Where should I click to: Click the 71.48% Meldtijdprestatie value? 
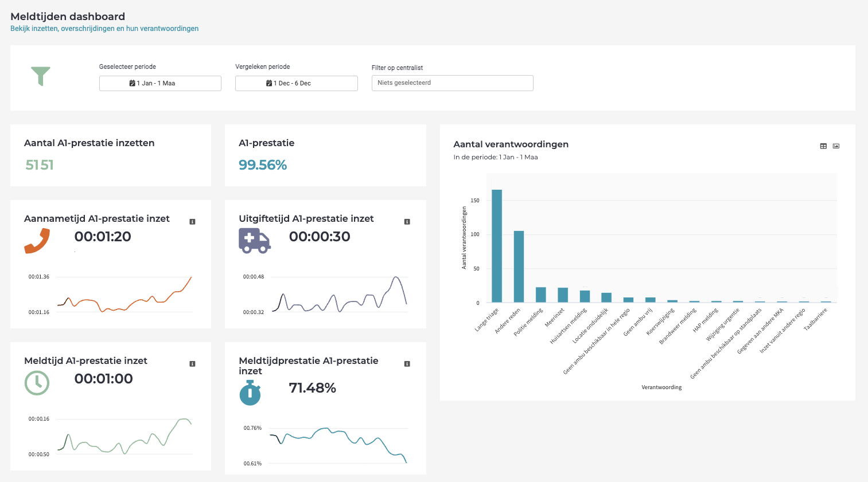pyautogui.click(x=313, y=388)
